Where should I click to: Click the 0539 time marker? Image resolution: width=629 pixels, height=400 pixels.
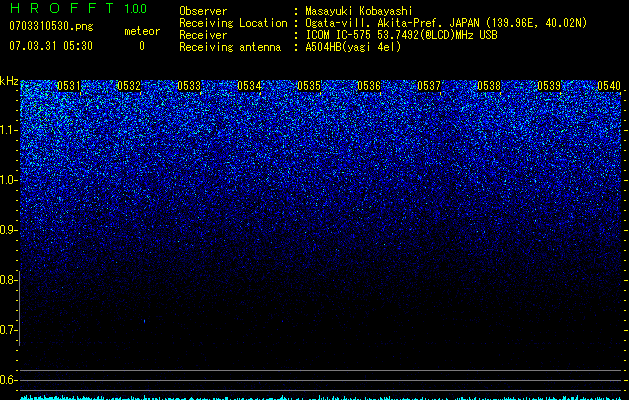(549, 85)
